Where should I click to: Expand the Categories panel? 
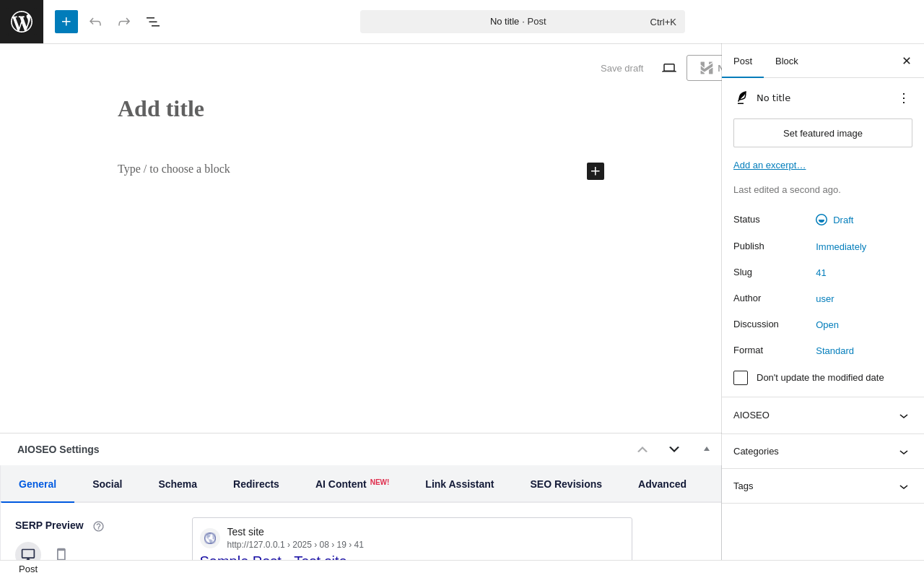pyautogui.click(x=823, y=452)
